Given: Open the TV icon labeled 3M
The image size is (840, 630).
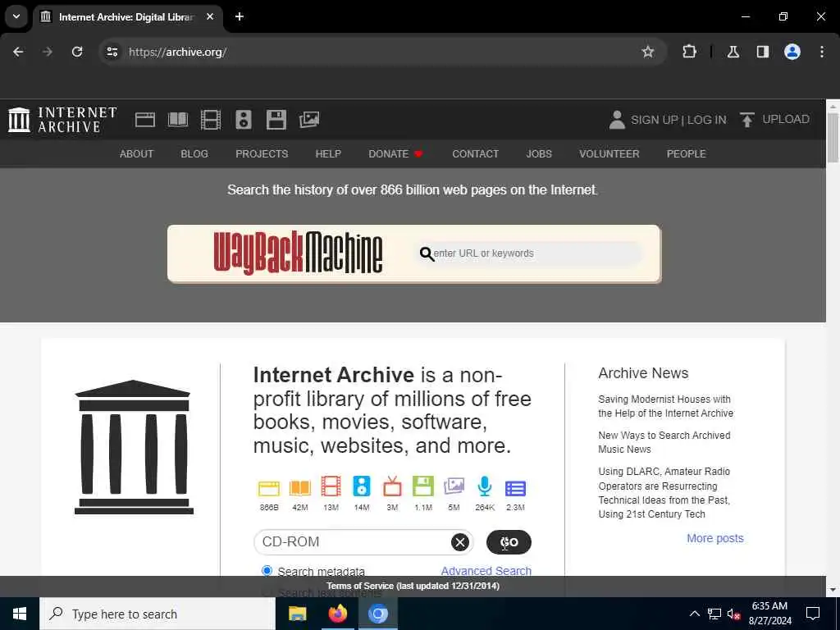Looking at the screenshot, I should coord(392,486).
